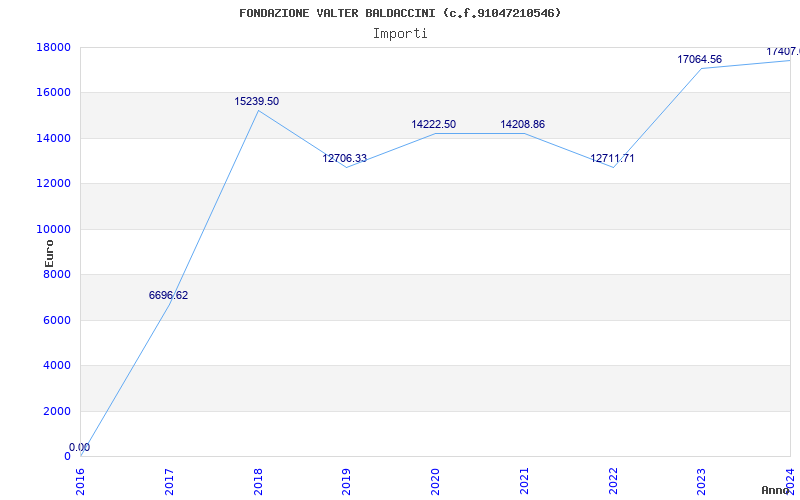Image resolution: width=800 pixels, height=500 pixels.
Task: Click the 2023 x-axis label
Action: 702,481
